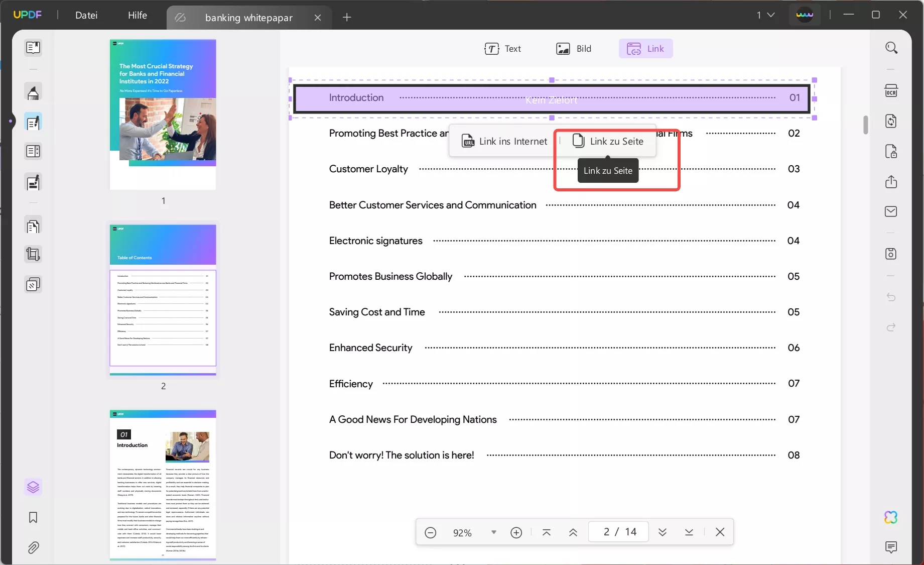
Task: Add a new tab
Action: [347, 18]
